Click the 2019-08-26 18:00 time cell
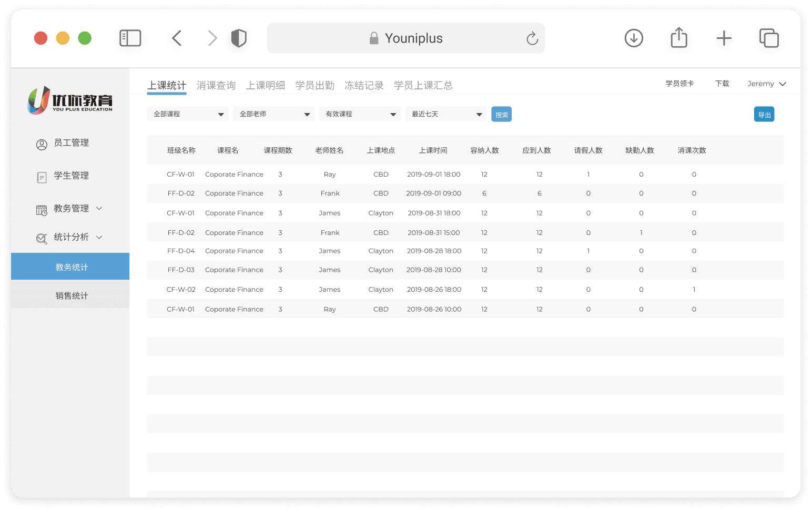812x511 pixels. click(434, 290)
